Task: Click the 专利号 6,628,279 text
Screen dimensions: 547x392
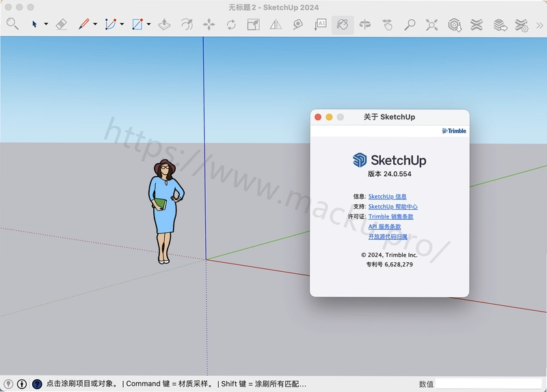Action: [389, 264]
